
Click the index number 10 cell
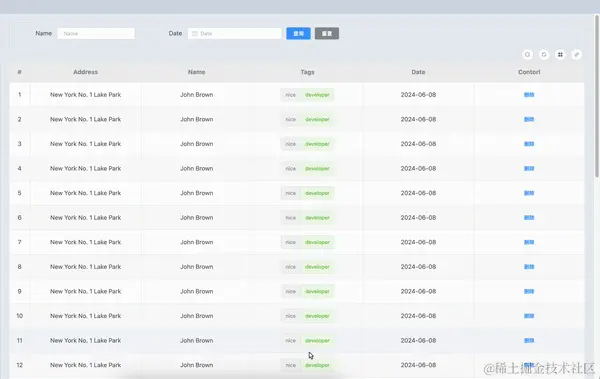pos(20,316)
